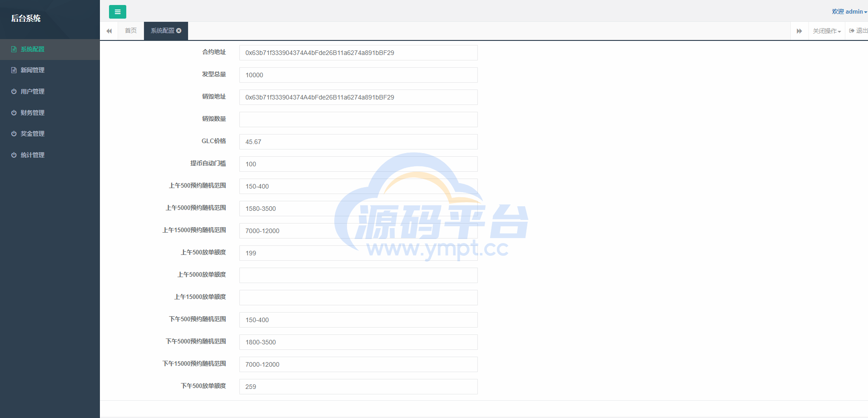Image resolution: width=868 pixels, height=418 pixels.
Task: Close the 系统配置 tab with its x icon
Action: coord(179,30)
